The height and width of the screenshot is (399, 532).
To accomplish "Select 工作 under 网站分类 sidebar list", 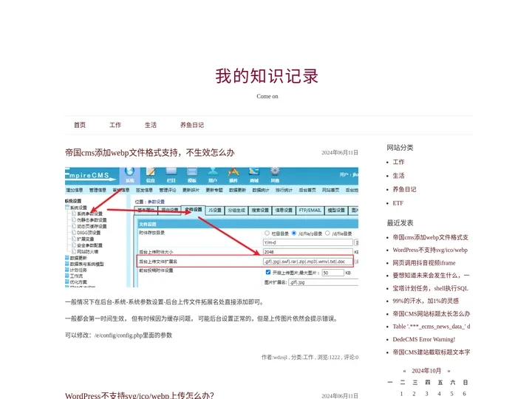I will click(x=398, y=162).
